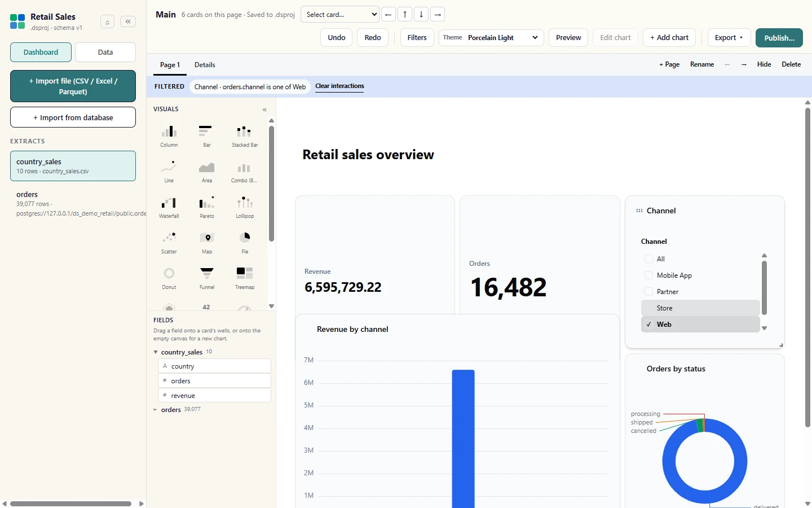Click the Channel list scrollbar
The width and height of the screenshot is (812, 508).
765,288
